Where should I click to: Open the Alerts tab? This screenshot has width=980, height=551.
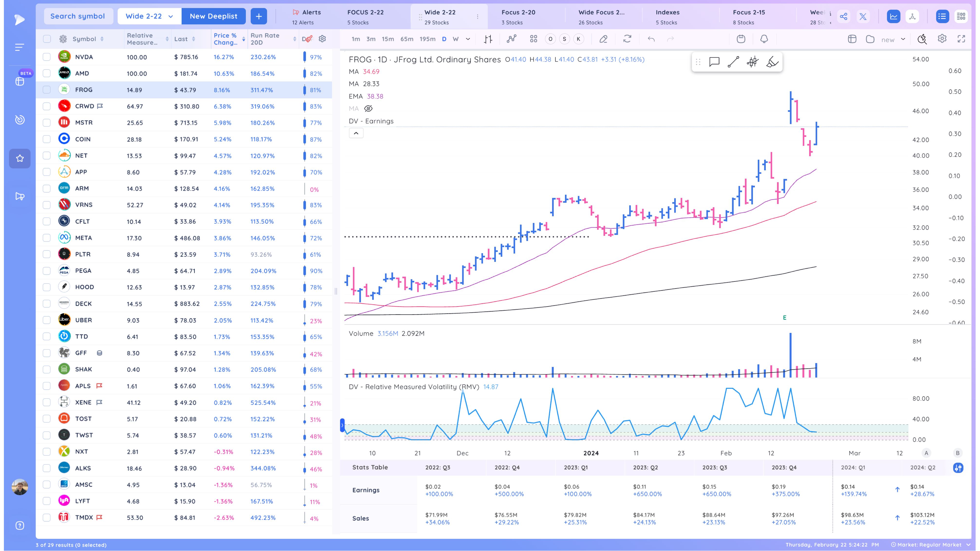pos(307,17)
